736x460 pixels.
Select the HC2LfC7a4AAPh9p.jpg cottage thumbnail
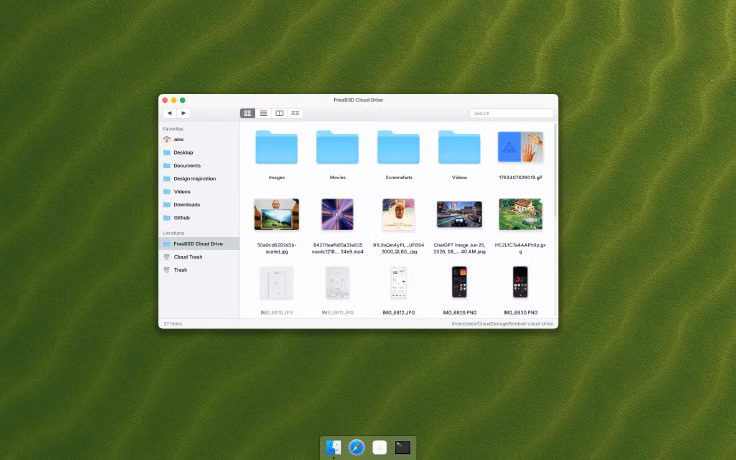point(520,215)
